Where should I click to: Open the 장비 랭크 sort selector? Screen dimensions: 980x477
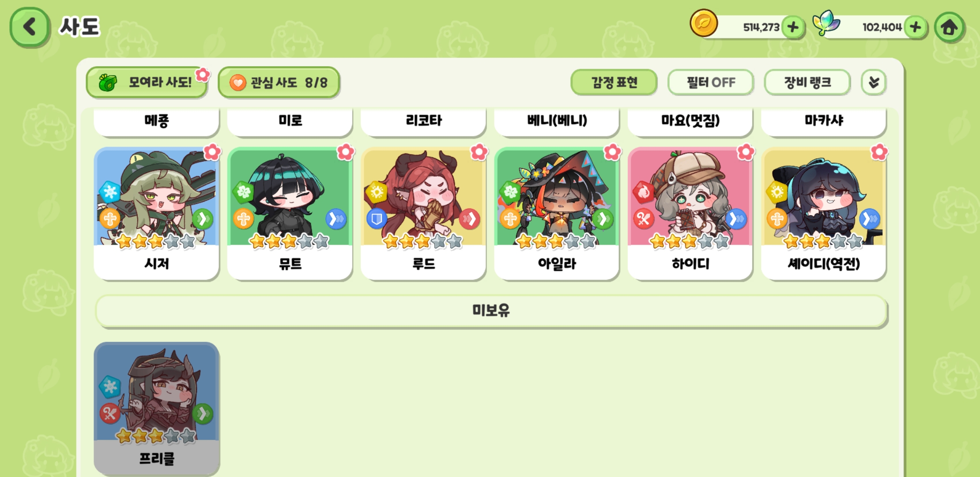click(807, 82)
